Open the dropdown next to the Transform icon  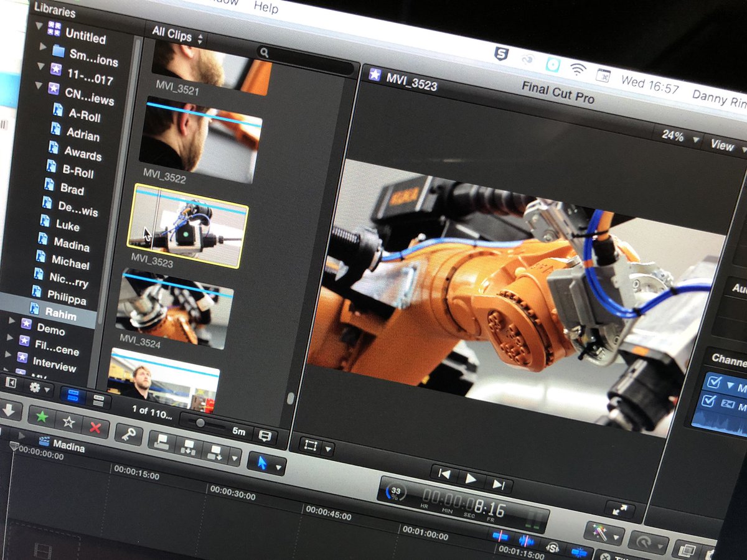pyautogui.click(x=327, y=449)
